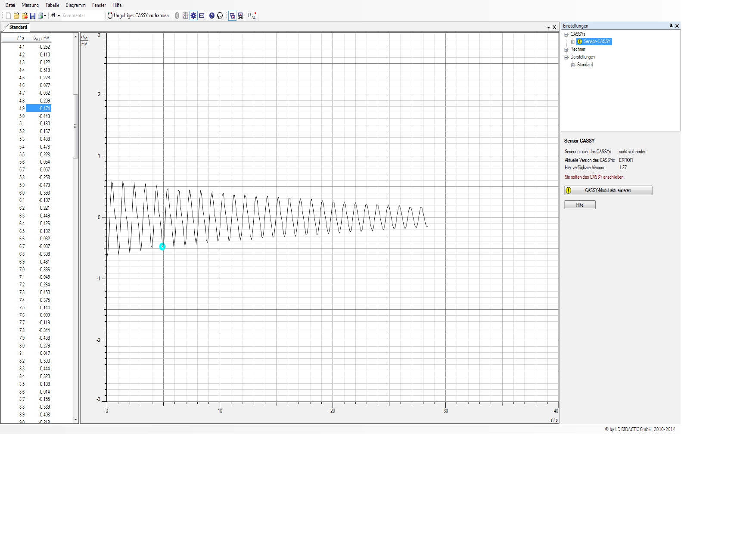Toggle the U A1 voltage channel button
The image size is (756, 534).
252,16
